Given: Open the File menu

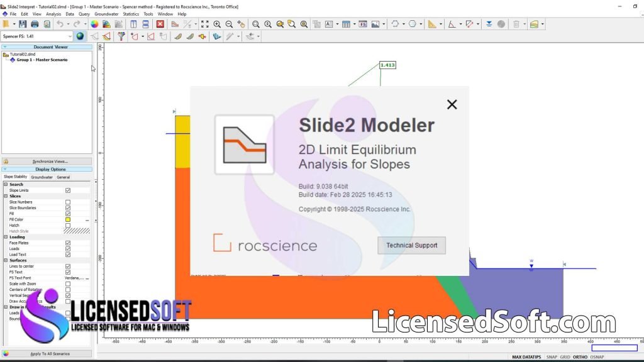Looking at the screenshot, I should (x=13, y=14).
